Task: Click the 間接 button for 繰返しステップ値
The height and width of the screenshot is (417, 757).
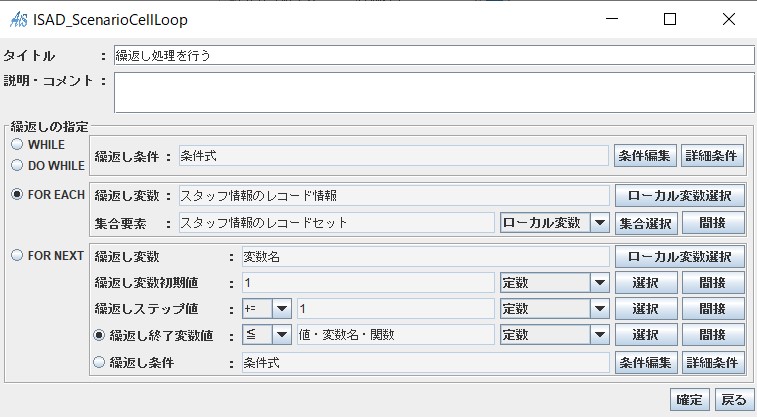Action: click(713, 309)
